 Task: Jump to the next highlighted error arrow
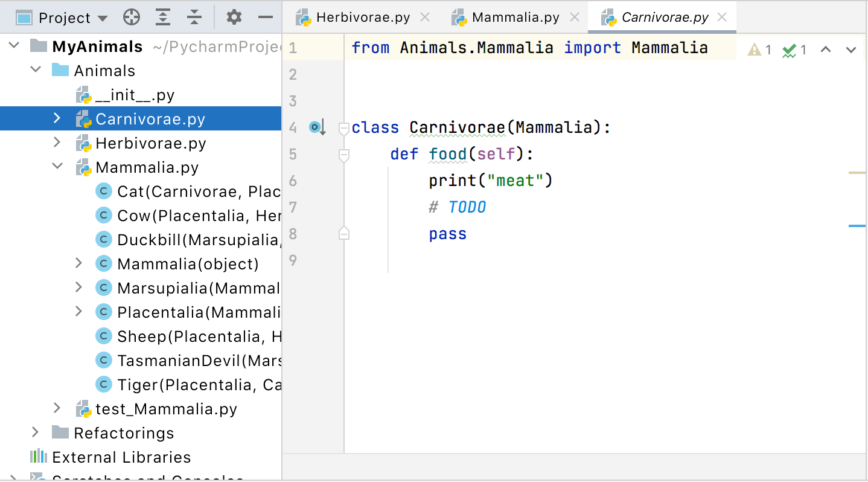(x=851, y=50)
